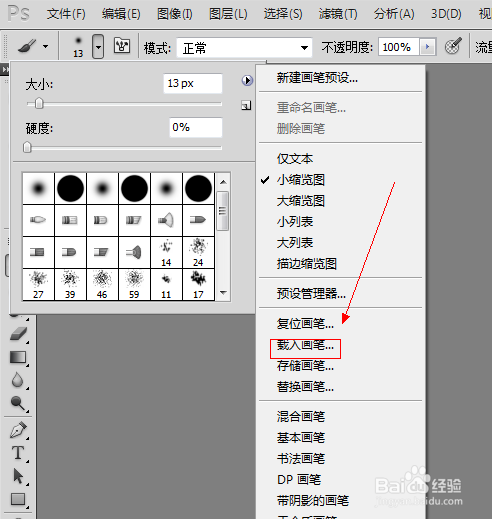Image resolution: width=492 pixels, height=519 pixels.
Task: Load the DP 画笔 brush set
Action: coord(299,479)
